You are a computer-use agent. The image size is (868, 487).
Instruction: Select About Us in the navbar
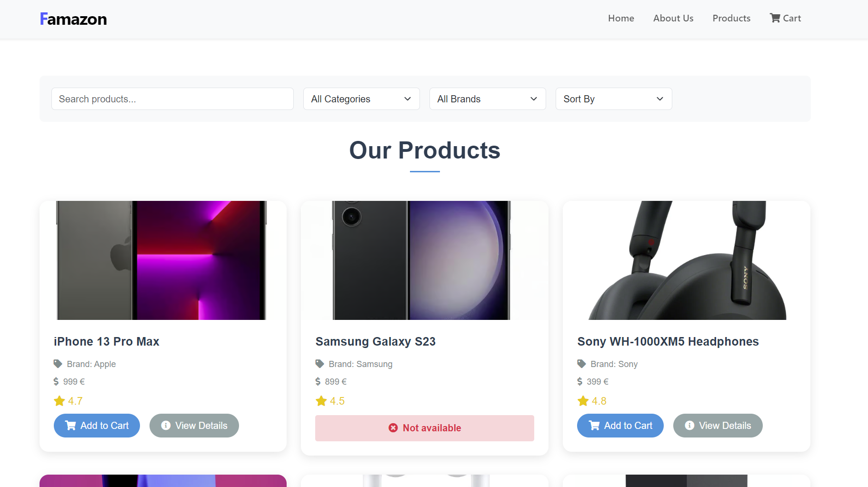pyautogui.click(x=673, y=18)
